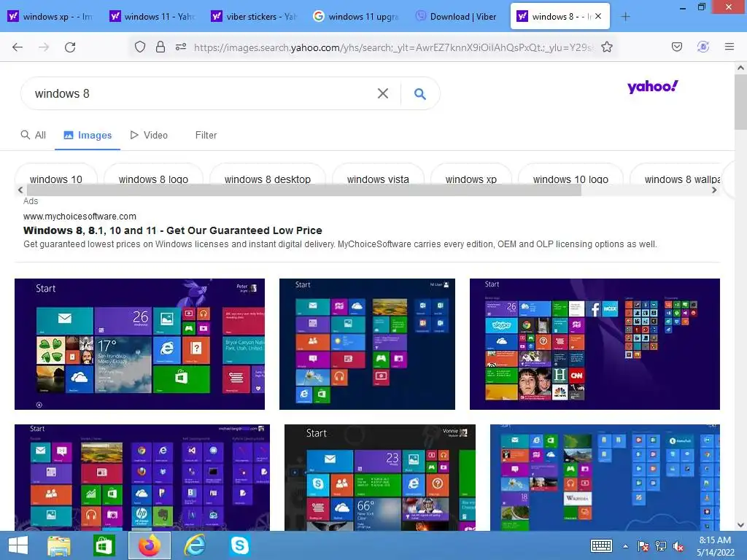Go to the Yahoo logo homepage

(x=652, y=87)
